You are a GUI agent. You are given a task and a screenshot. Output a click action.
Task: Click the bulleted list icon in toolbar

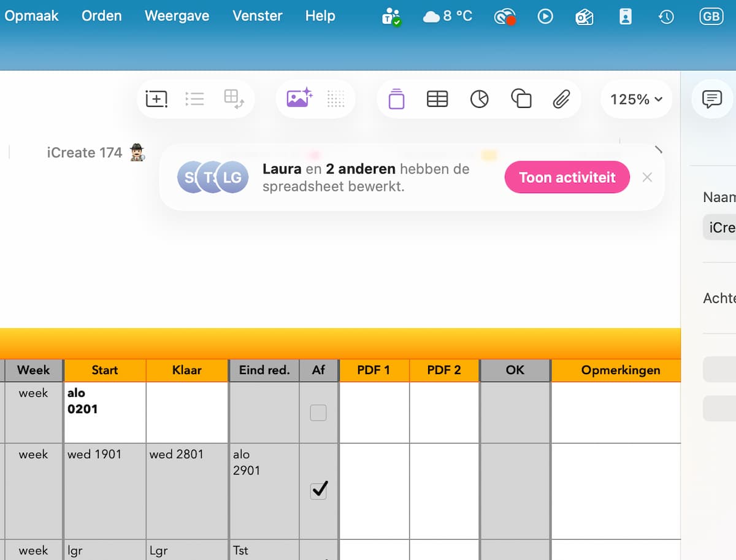click(x=194, y=99)
